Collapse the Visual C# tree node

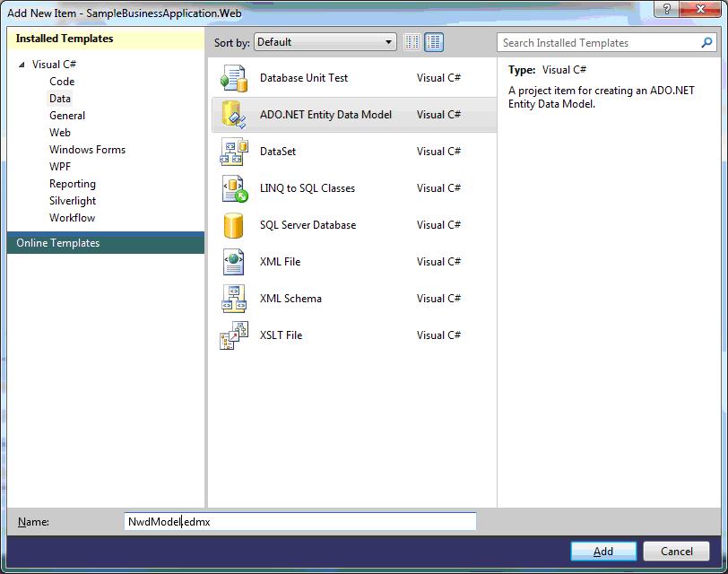22,65
